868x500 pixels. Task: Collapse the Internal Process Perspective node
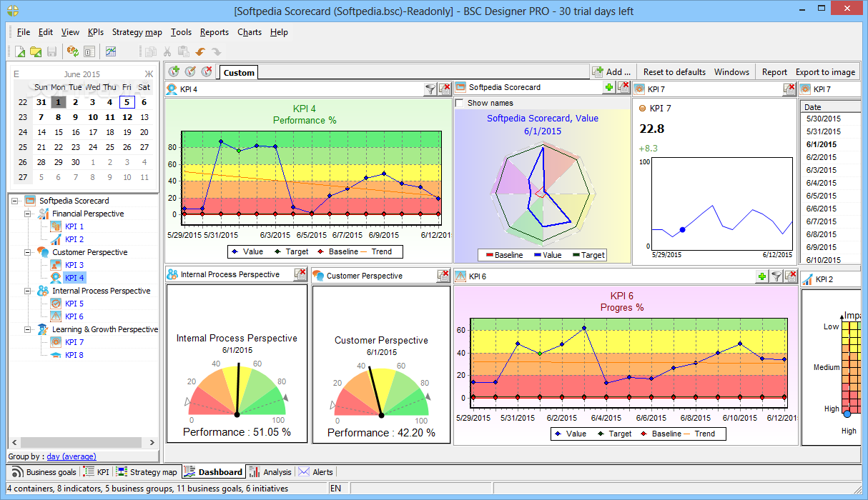click(x=28, y=291)
